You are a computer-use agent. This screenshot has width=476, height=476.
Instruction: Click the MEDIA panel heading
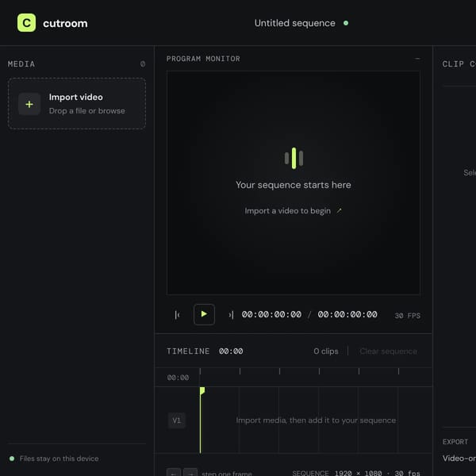[21, 64]
